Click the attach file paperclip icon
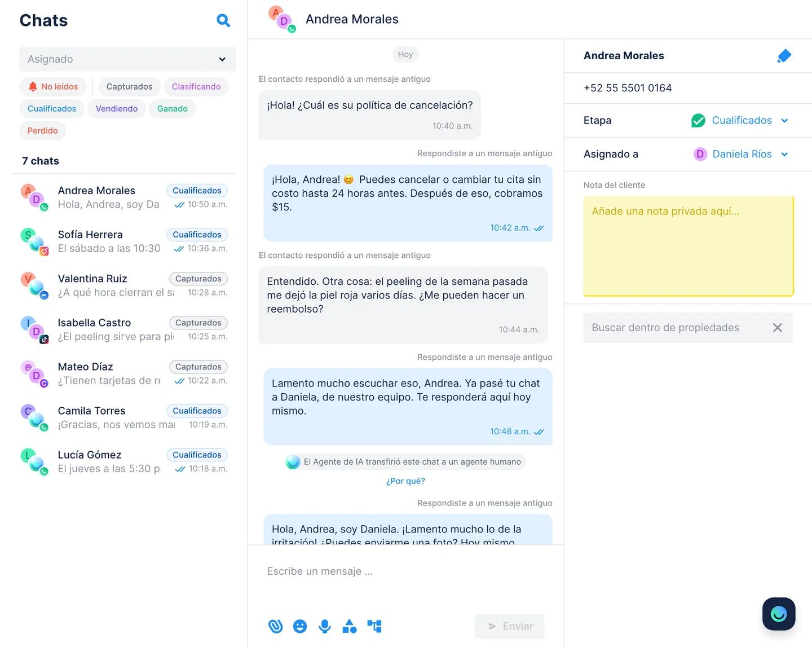This screenshot has width=812, height=647. 275,626
